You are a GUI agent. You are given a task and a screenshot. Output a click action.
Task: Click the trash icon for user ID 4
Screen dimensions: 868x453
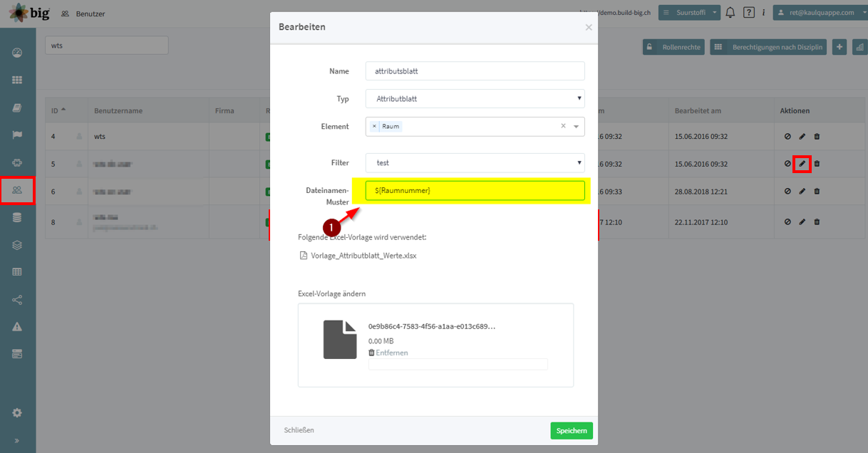coord(817,136)
